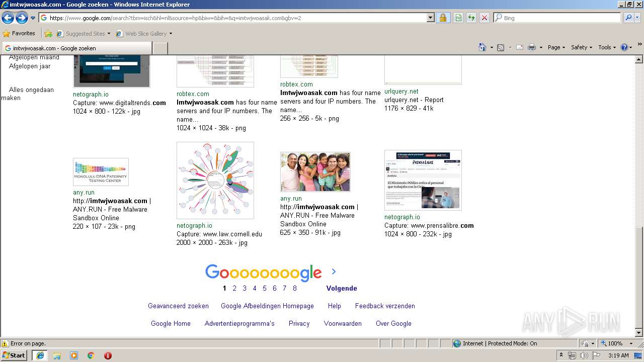Click the Add to Favorites bar icon

point(48,34)
